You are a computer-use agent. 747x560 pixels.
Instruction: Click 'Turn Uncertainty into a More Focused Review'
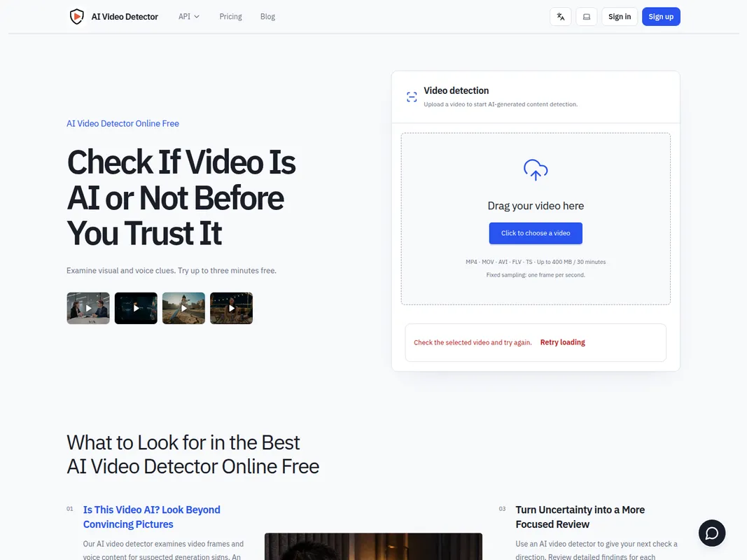580,517
